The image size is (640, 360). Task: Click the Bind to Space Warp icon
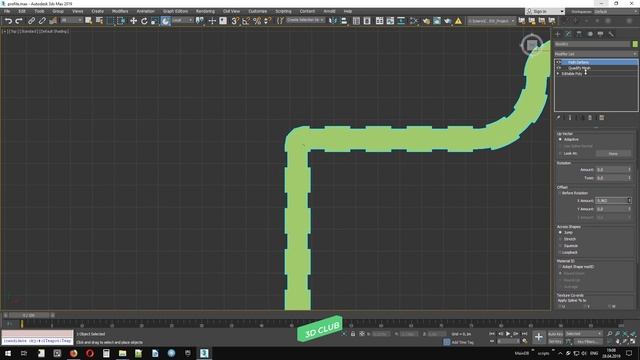[x=53, y=21]
